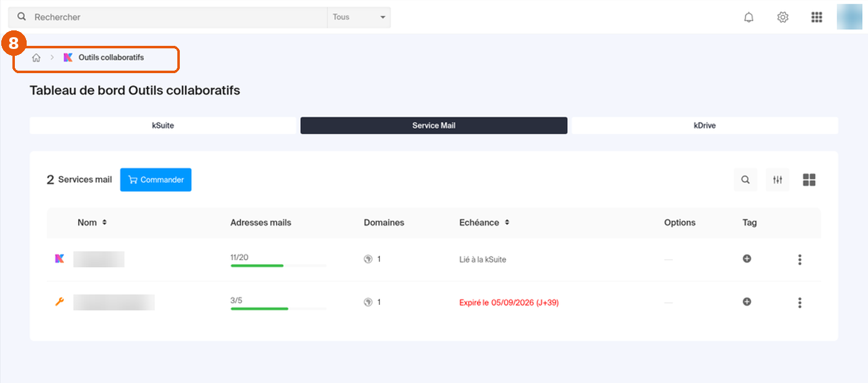The height and width of the screenshot is (383, 868).
Task: Open the apps grid launcher
Action: point(817,17)
